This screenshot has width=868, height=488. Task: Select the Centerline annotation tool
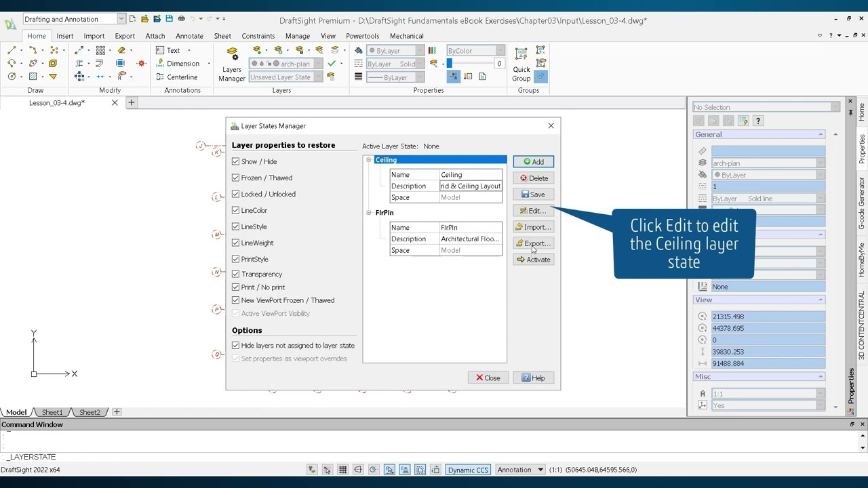[176, 77]
